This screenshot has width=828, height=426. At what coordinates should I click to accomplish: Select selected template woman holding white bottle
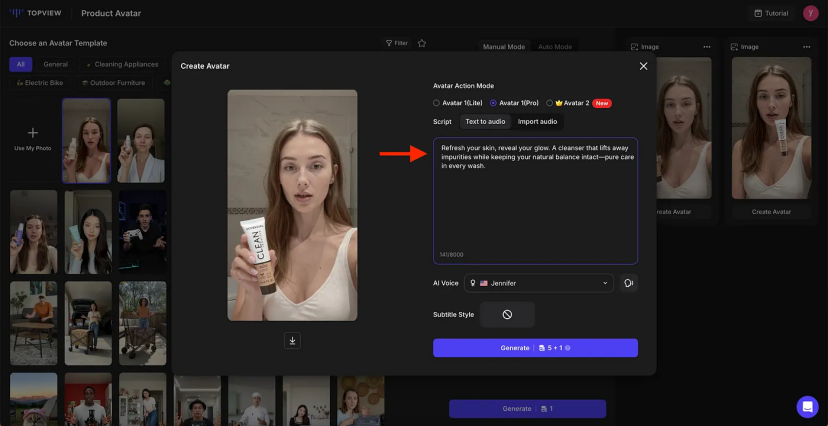tap(86, 140)
